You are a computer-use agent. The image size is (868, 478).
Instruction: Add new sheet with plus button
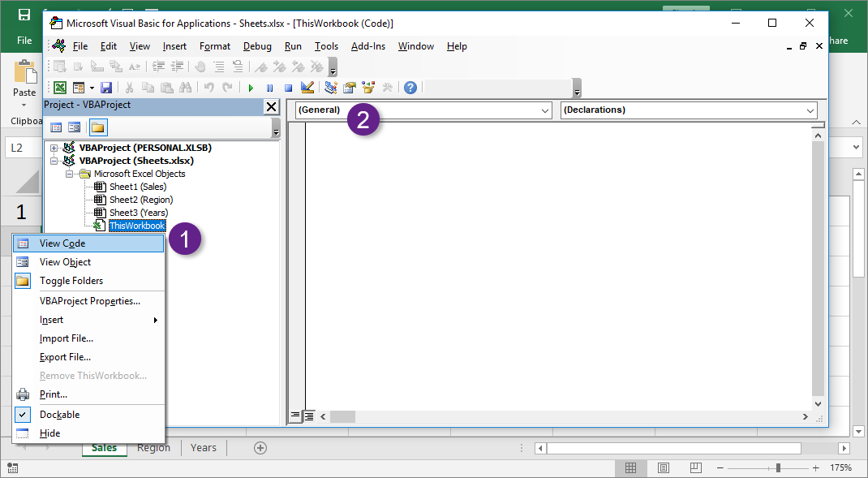pos(260,448)
